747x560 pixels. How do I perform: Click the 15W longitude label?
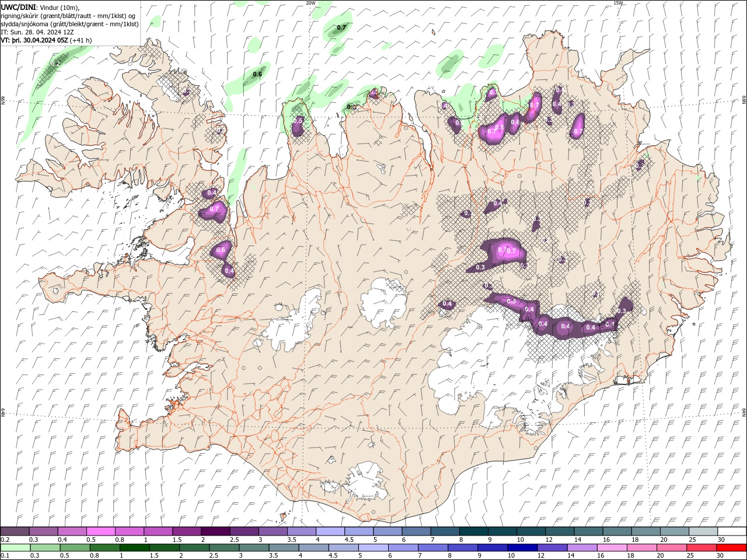point(617,3)
